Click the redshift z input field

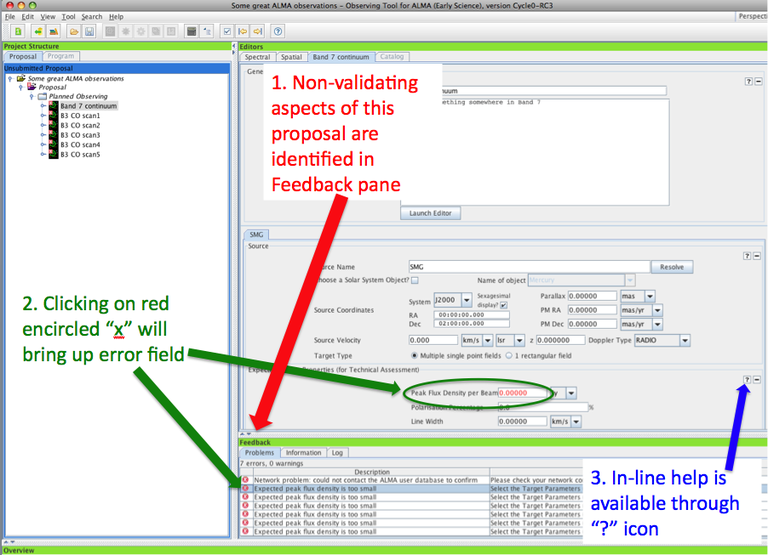point(560,340)
